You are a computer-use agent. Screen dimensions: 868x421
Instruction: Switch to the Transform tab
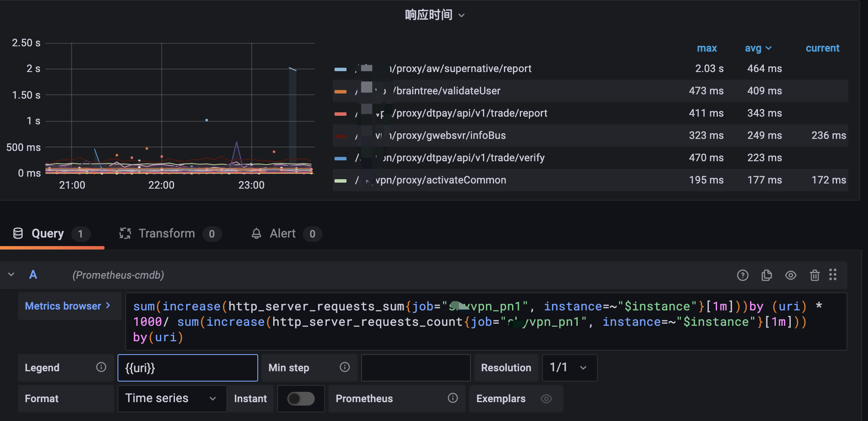tap(170, 234)
